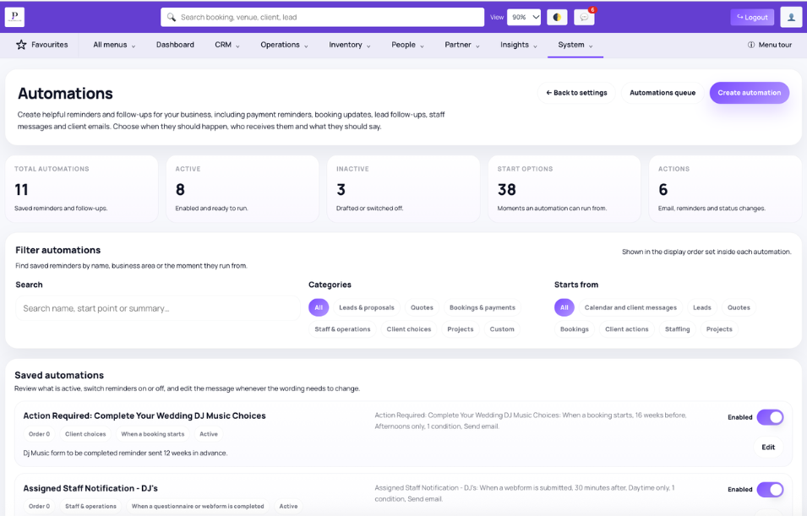Open the user profile avatar icon
Image resolution: width=807 pixels, height=532 pixels.
[791, 17]
